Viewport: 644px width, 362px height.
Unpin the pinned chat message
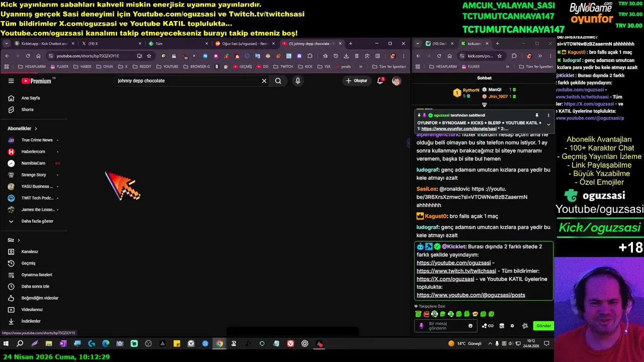click(x=537, y=116)
